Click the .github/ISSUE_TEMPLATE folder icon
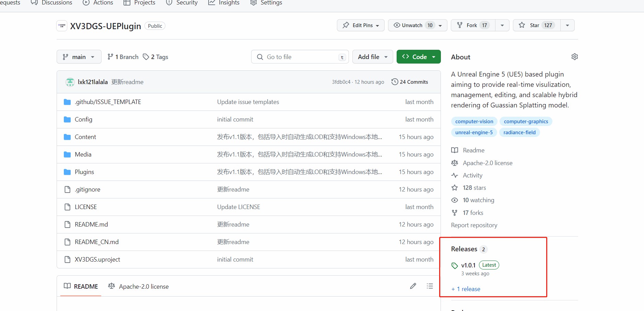644x311 pixels. (67, 102)
